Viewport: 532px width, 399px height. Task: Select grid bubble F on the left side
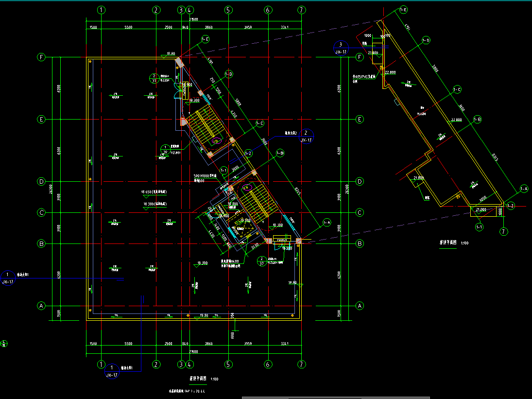coord(41,57)
